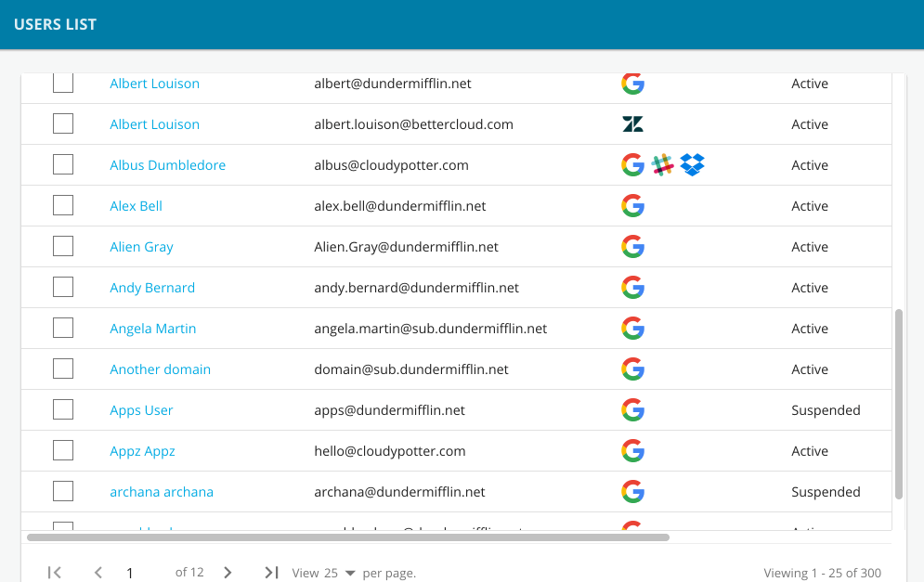
Task: Jump to last page arrow
Action: 271,572
